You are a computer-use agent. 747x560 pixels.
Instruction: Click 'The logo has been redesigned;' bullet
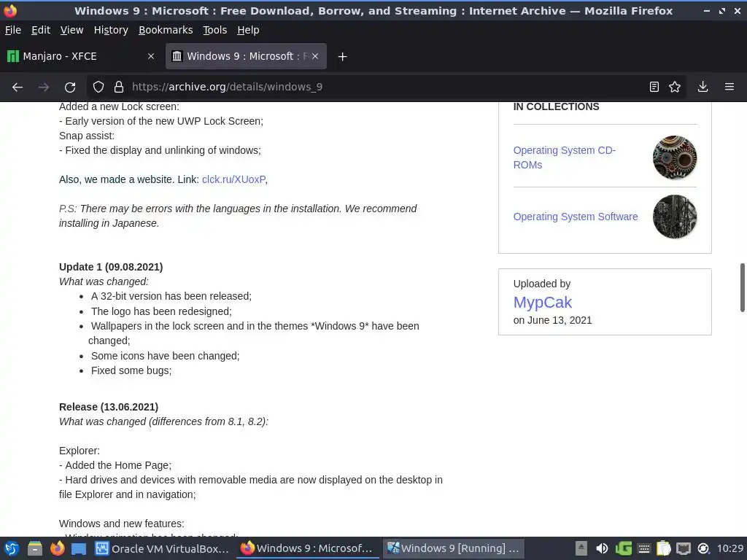[161, 311]
